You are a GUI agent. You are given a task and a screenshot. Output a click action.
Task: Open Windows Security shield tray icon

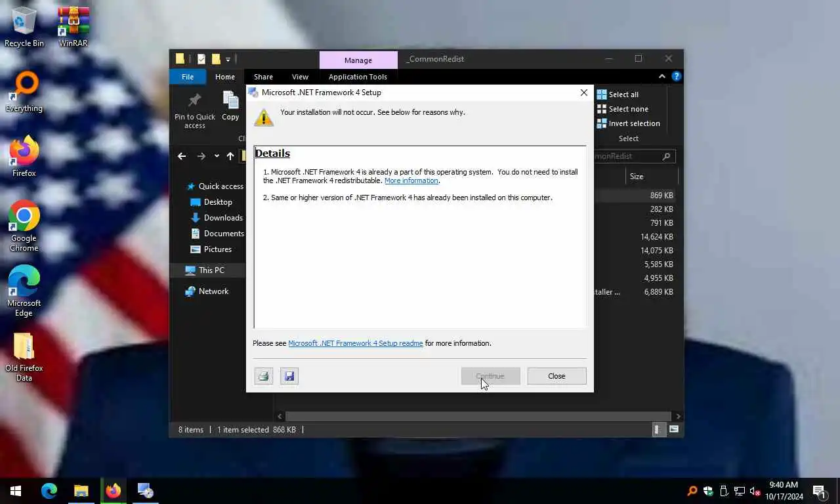[x=708, y=491]
